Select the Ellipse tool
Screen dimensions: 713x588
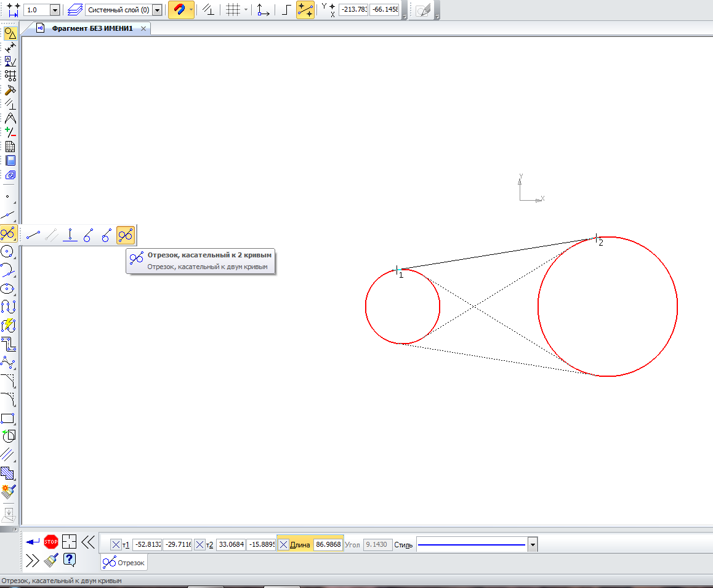coord(8,289)
